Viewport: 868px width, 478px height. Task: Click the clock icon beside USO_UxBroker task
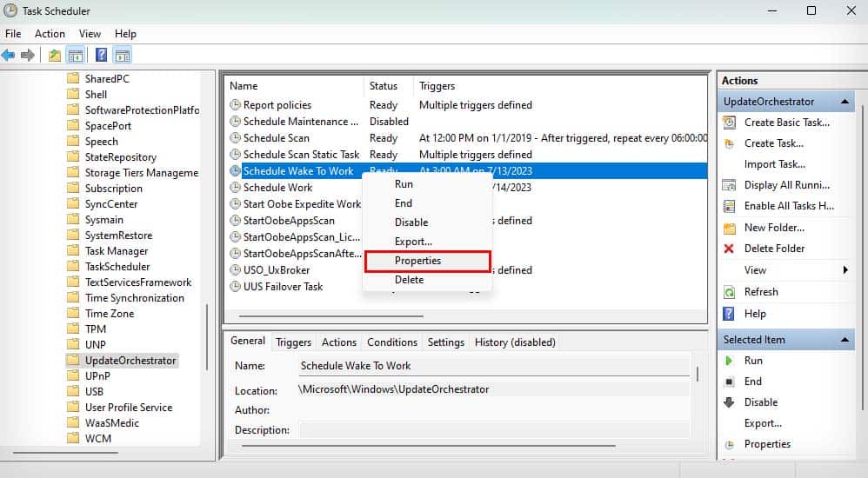pos(236,270)
